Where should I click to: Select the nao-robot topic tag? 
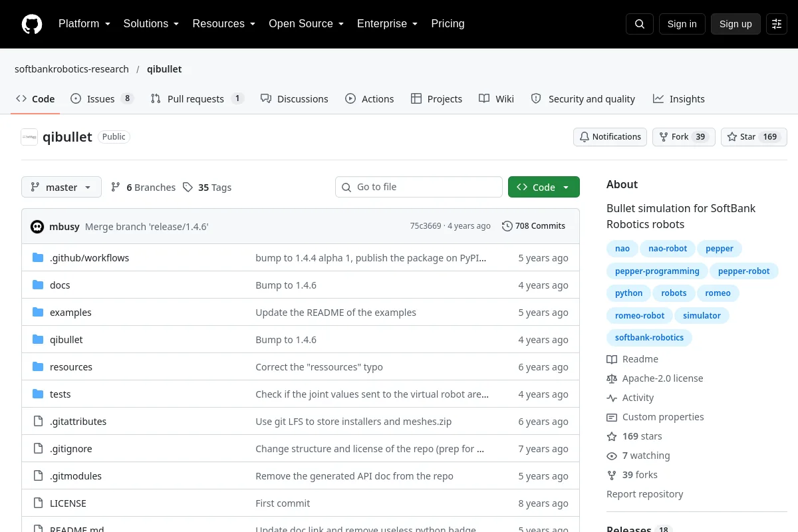pos(668,249)
